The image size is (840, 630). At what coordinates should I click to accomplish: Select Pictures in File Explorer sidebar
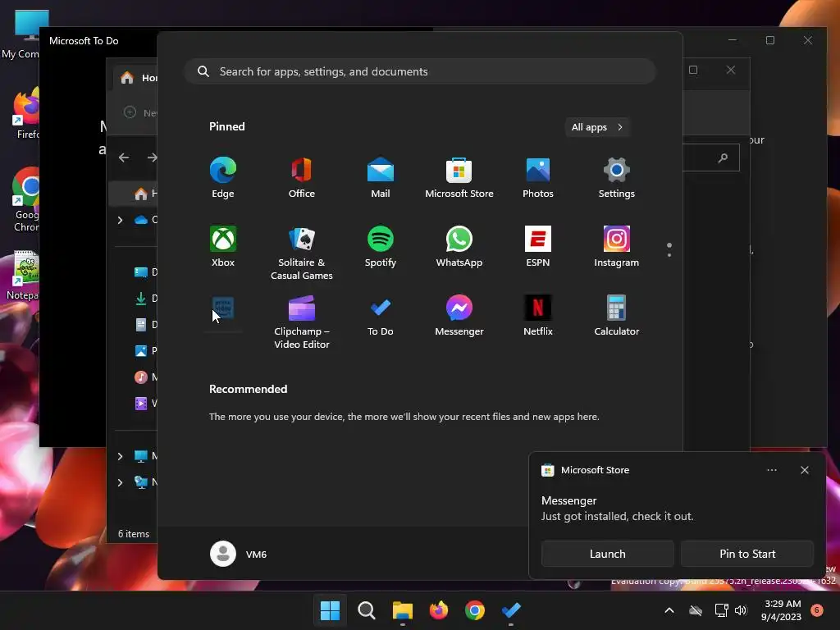(x=145, y=351)
